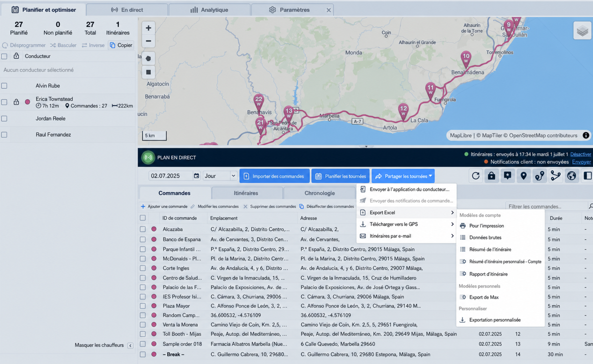Choose Rapport d'itinéraire export
593x364 pixels.
click(500, 274)
